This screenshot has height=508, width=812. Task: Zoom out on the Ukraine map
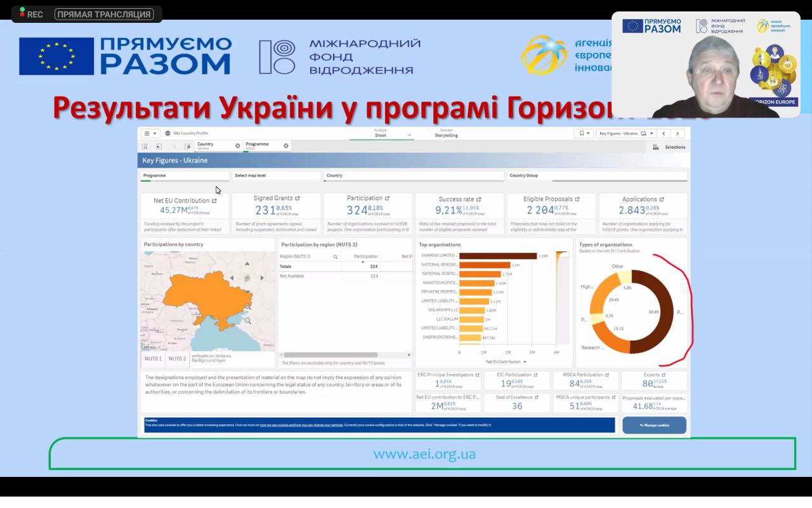(248, 321)
